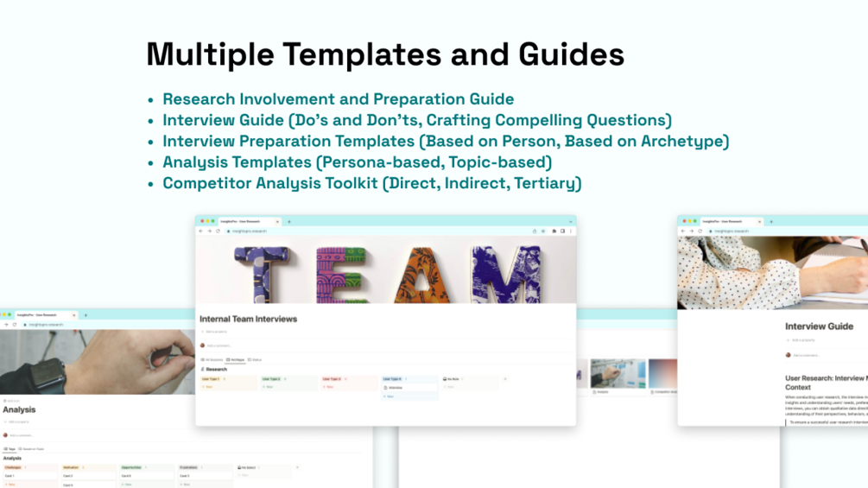
Task: Click share icon in Internal Team Interviews toolbar
Action: tap(535, 231)
